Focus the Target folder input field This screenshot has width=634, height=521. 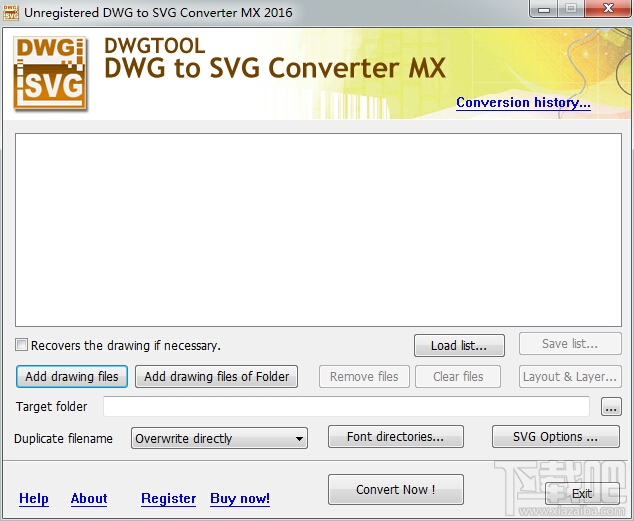pos(346,406)
